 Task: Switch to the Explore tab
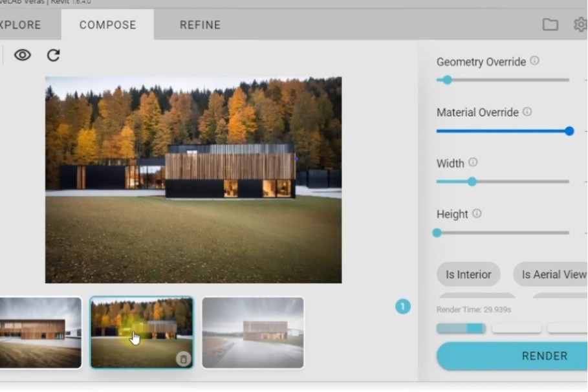pyautogui.click(x=19, y=25)
